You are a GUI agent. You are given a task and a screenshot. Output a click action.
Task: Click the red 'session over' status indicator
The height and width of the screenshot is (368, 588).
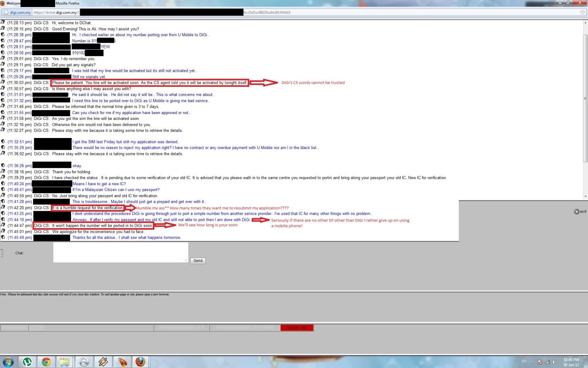(297, 328)
